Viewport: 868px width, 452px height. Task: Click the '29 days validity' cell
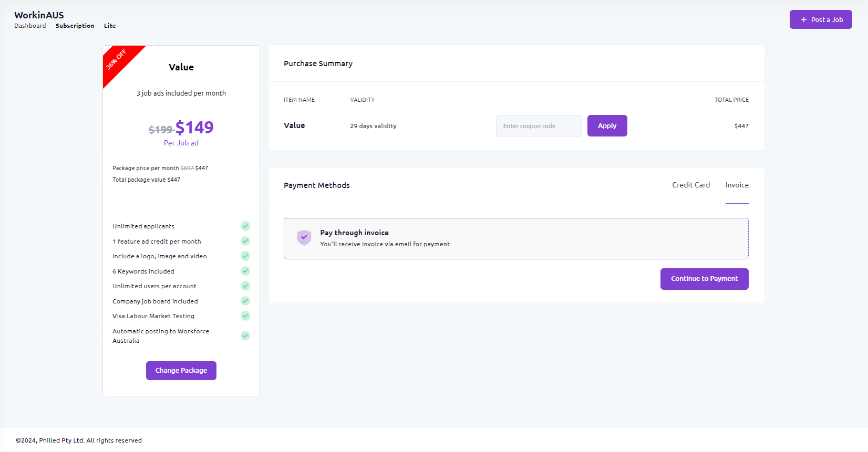pos(373,126)
